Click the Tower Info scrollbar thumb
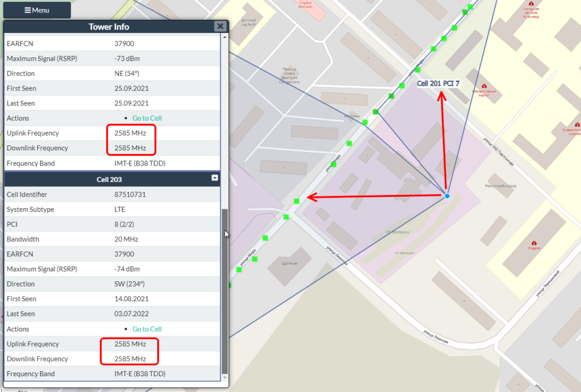The height and width of the screenshot is (392, 581). tap(225, 291)
